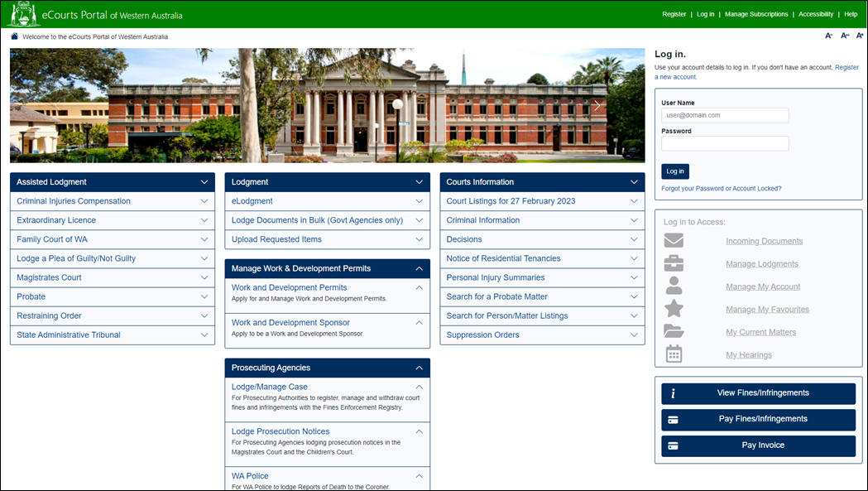Open the Incoming Documents link

click(764, 241)
